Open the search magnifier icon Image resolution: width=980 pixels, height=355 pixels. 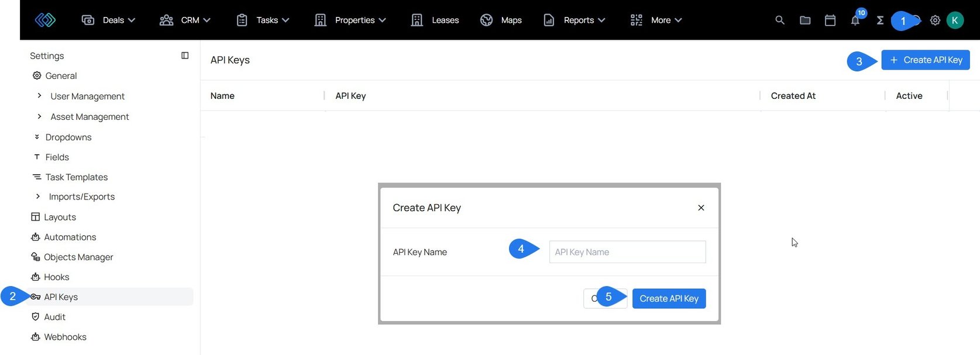(780, 20)
